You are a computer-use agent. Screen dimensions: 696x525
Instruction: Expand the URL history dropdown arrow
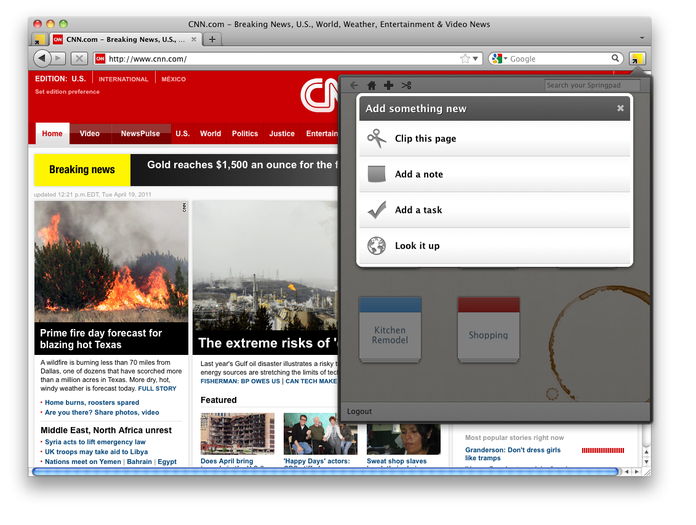coord(477,59)
